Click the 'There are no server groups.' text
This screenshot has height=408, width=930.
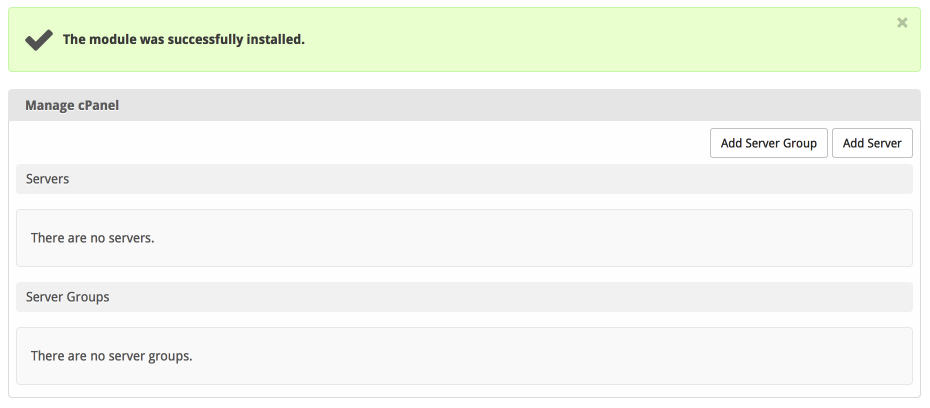pyautogui.click(x=111, y=355)
